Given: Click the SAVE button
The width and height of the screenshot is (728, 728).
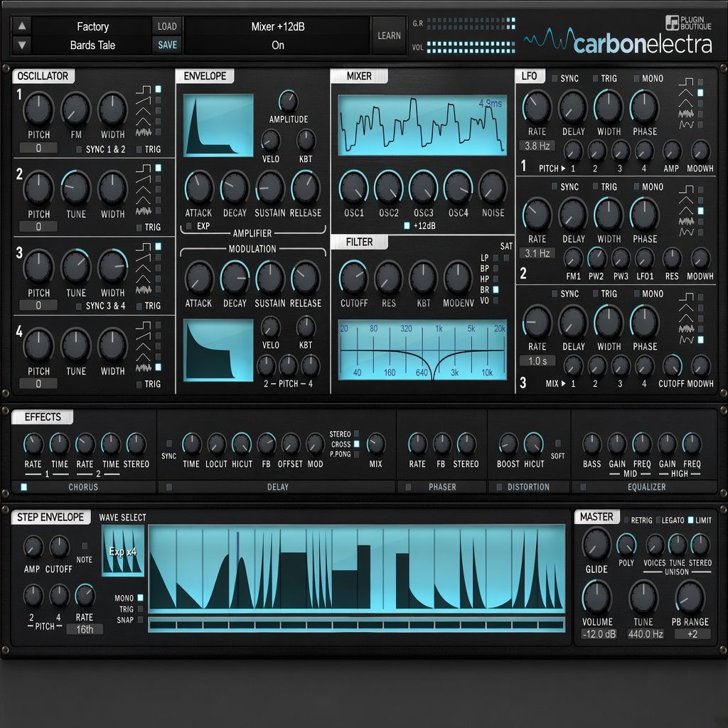Looking at the screenshot, I should (167, 45).
